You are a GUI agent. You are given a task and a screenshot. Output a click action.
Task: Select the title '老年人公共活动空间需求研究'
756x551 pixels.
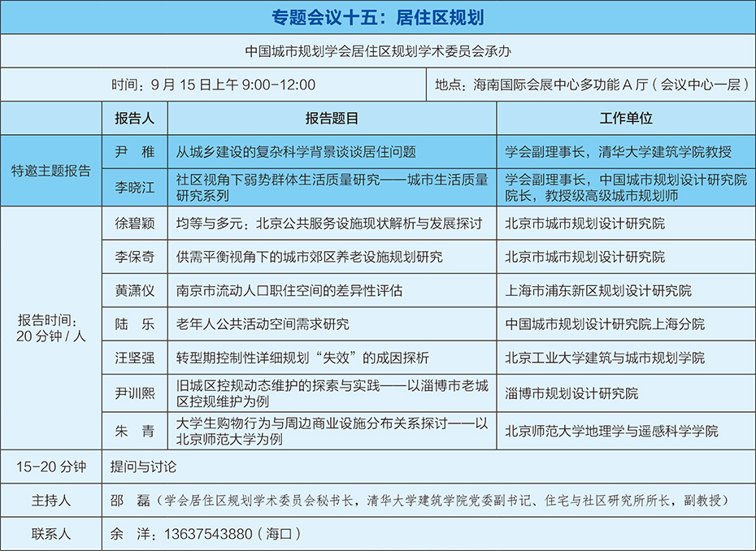pyautogui.click(x=263, y=324)
